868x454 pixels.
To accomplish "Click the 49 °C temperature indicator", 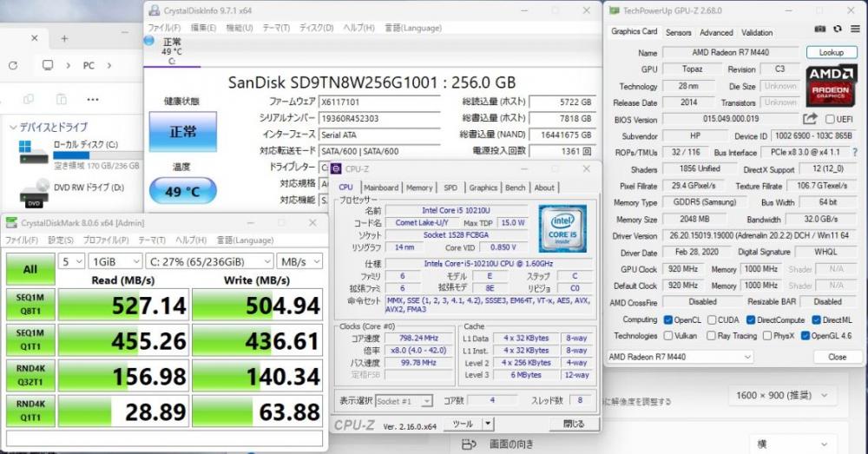I will coord(182,192).
